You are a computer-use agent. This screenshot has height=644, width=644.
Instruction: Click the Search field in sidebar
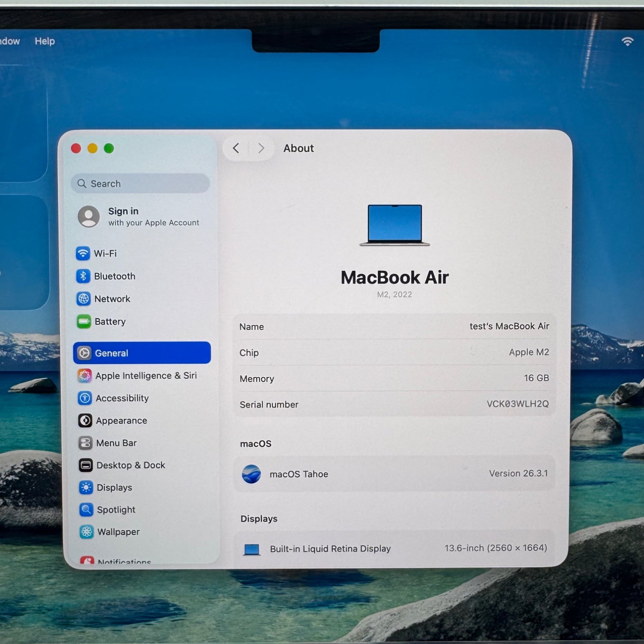(x=140, y=183)
